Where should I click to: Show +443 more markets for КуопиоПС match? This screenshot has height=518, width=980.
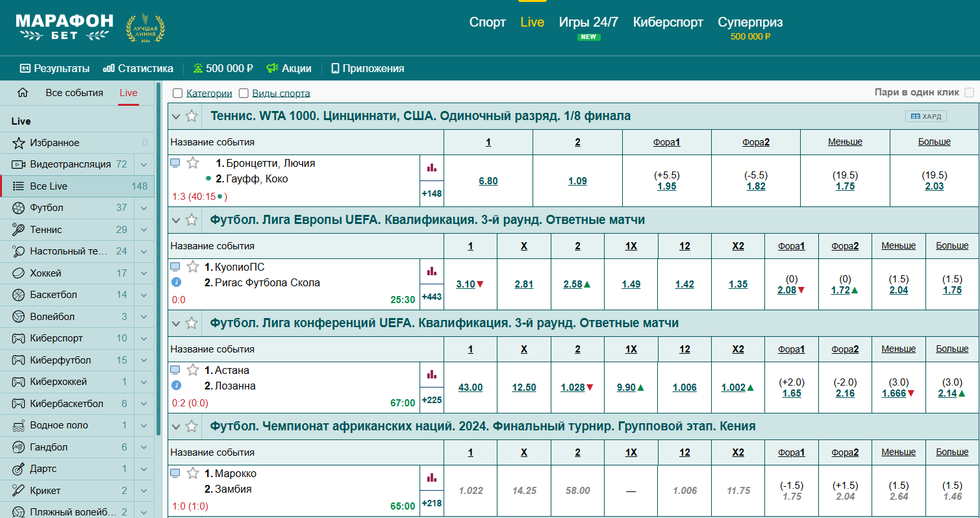pyautogui.click(x=432, y=297)
